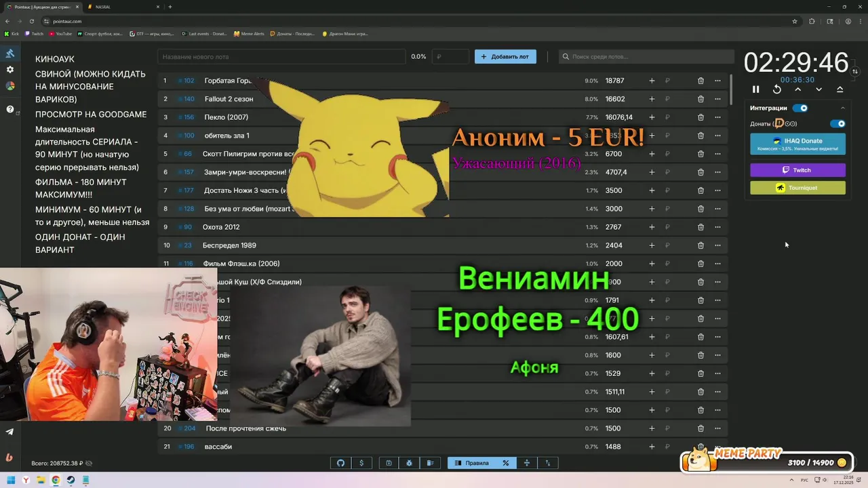Open more options for После прочтения сжечь

(717, 428)
